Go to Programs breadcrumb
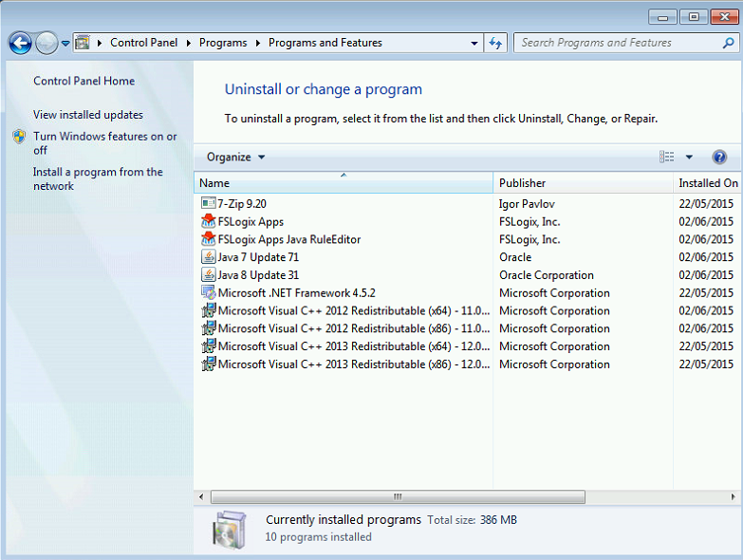Viewport: 743px width, 560px height. (x=223, y=43)
